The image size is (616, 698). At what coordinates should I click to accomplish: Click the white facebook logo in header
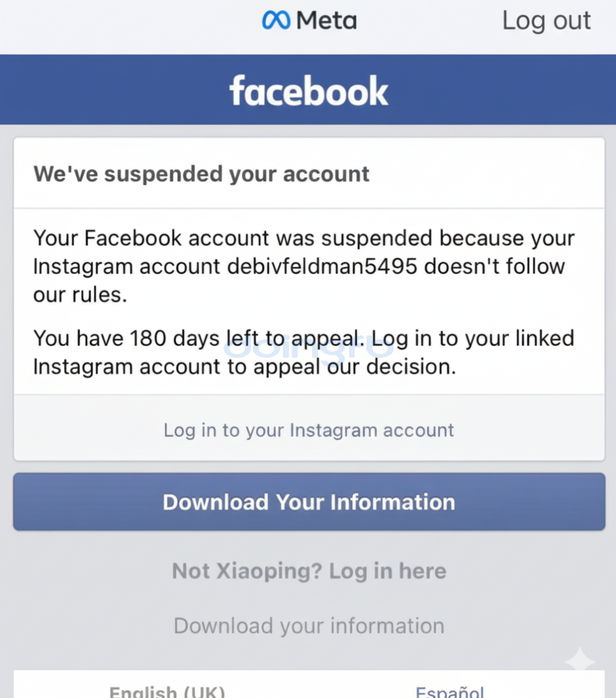click(x=308, y=91)
